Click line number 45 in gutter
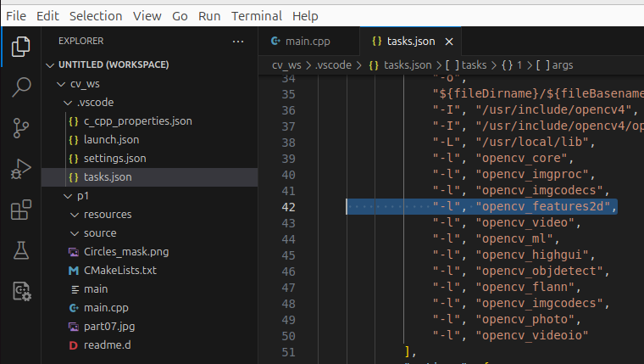 [287, 255]
